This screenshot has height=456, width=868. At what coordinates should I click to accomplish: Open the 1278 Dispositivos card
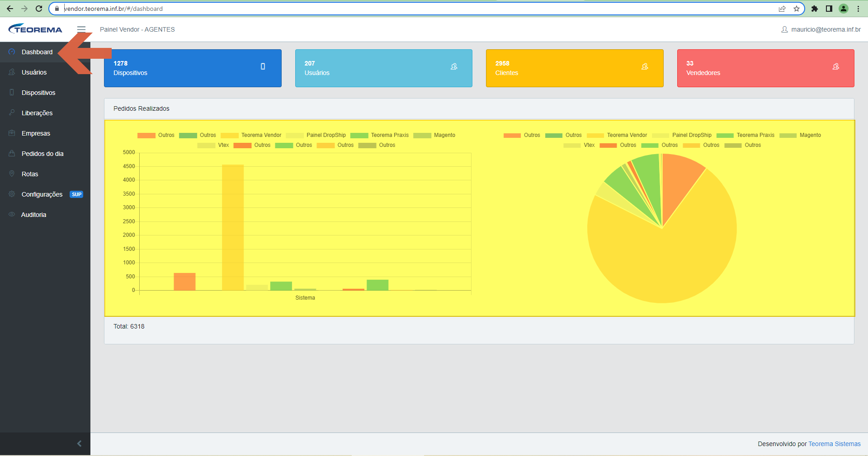(x=193, y=68)
